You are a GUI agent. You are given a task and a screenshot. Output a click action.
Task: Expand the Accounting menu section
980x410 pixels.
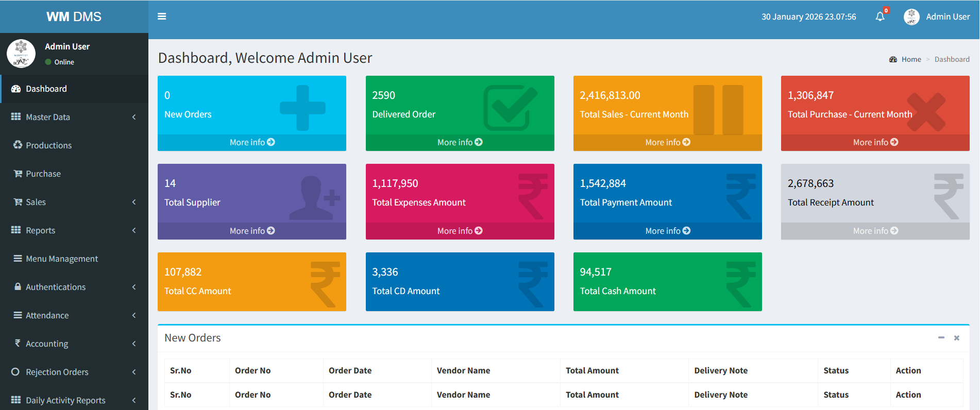coord(74,344)
